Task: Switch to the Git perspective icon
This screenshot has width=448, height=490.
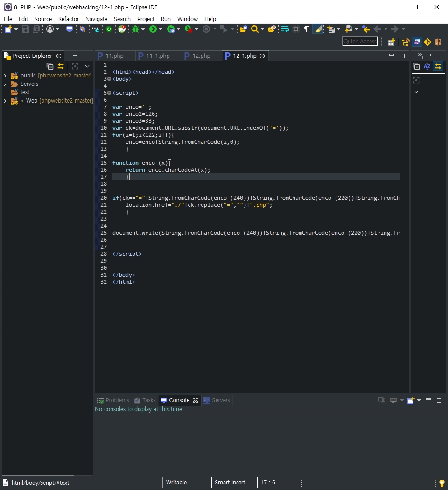Action: [x=427, y=42]
